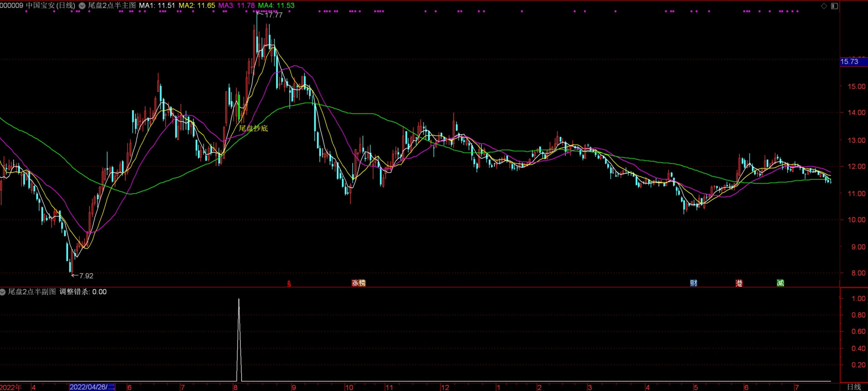868x391 pixels.
Task: Click the 0.20 sub-chart axis label
Action: 858,365
